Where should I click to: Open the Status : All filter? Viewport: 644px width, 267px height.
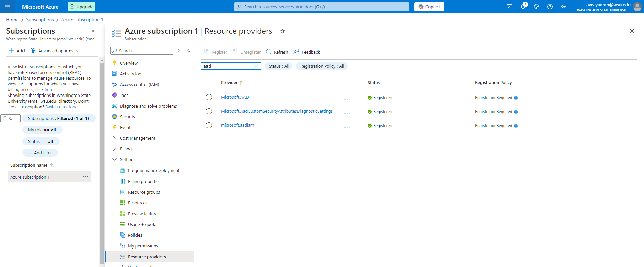[x=279, y=66]
